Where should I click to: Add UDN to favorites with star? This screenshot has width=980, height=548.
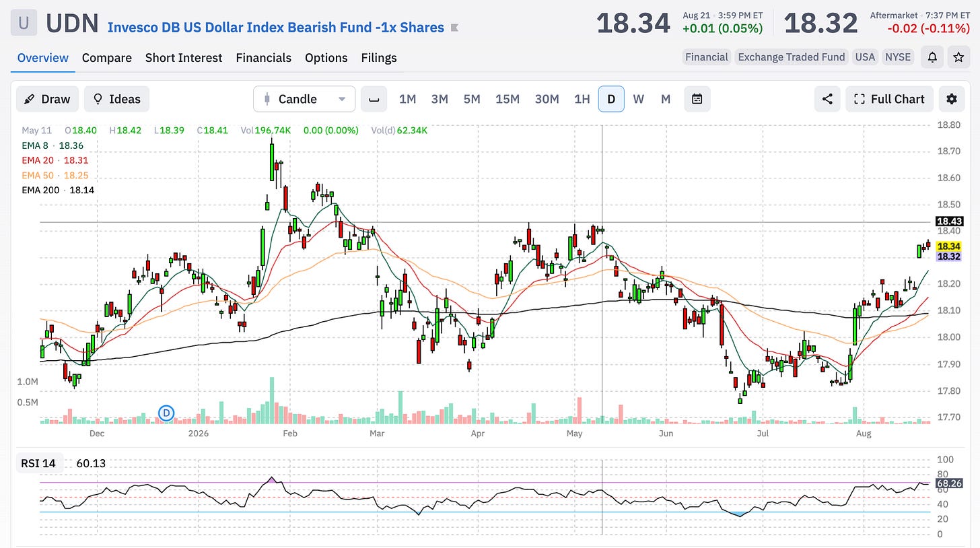coord(958,57)
